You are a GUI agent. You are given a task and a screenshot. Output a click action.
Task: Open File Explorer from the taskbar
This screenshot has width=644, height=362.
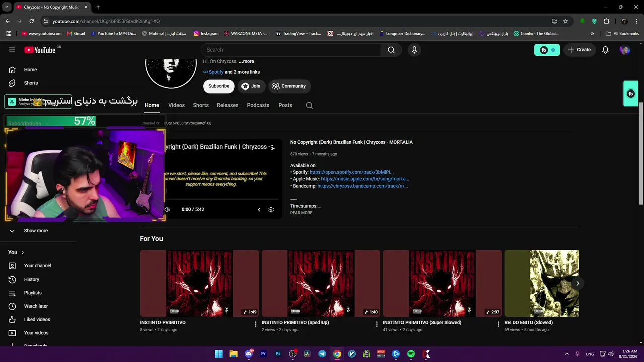click(x=233, y=354)
